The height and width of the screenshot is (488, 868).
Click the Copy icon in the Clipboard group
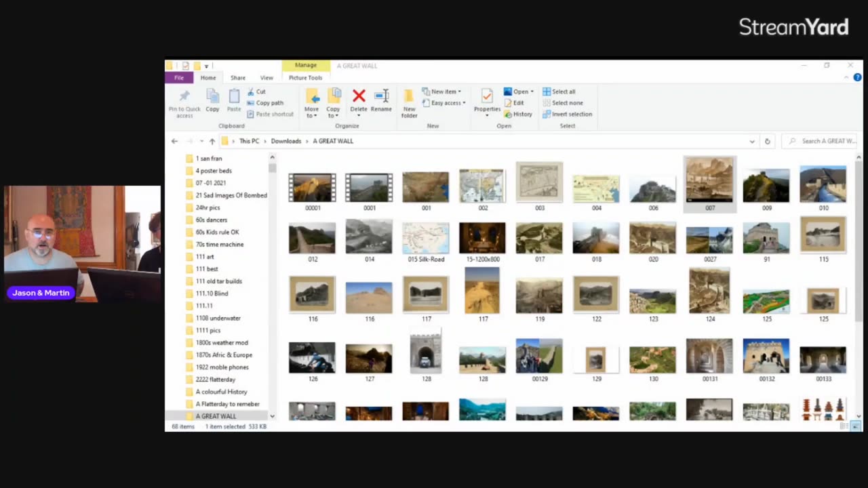(x=212, y=100)
